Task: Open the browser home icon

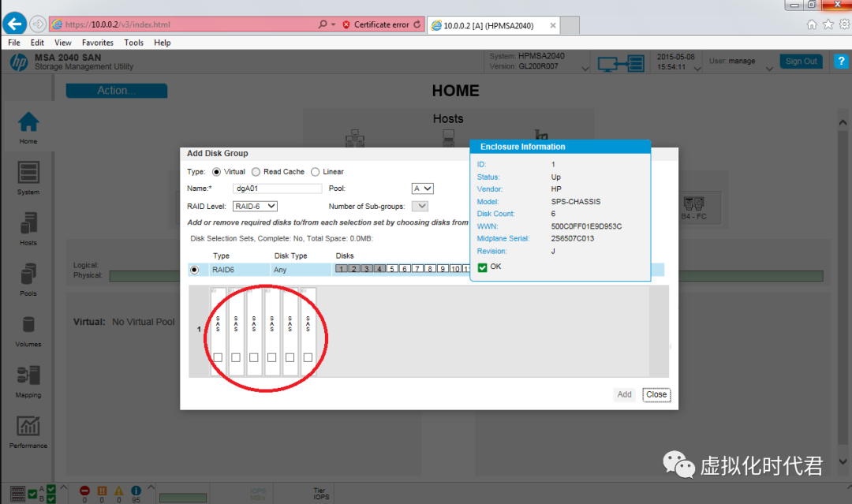Action: [812, 24]
